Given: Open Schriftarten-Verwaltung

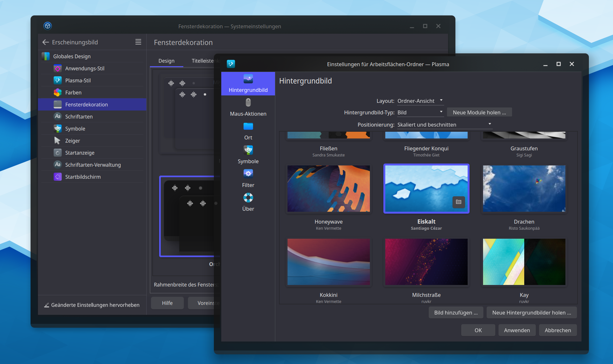Looking at the screenshot, I should click(x=93, y=164).
